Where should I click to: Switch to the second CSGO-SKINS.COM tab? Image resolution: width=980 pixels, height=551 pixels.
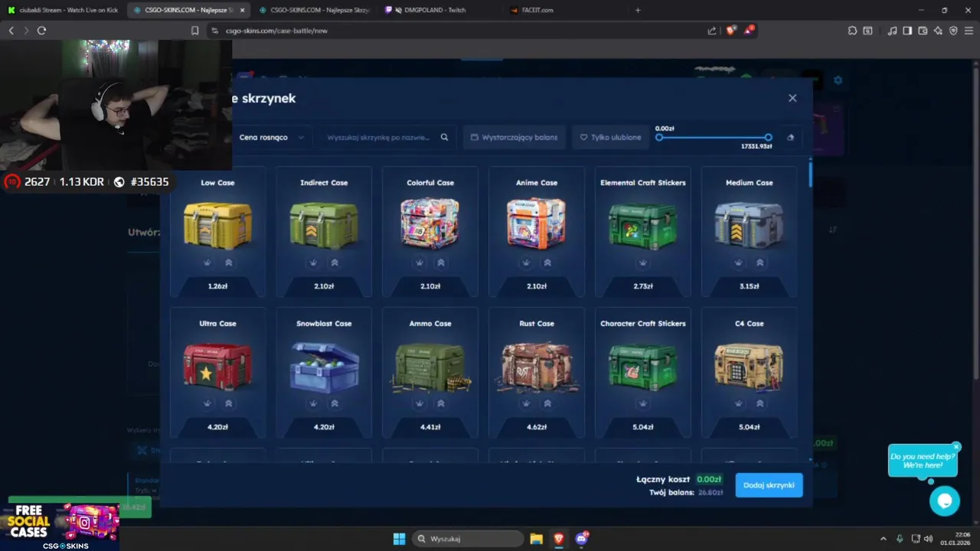(314, 10)
